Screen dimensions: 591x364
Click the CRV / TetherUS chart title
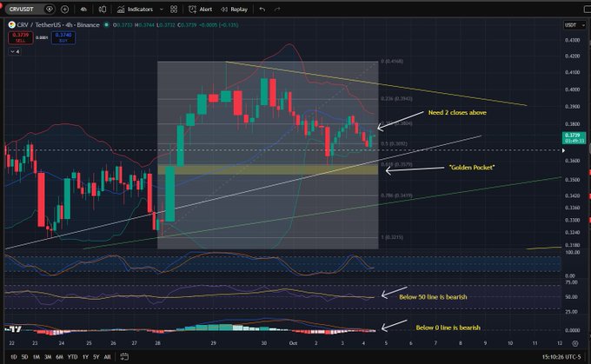pyautogui.click(x=58, y=25)
